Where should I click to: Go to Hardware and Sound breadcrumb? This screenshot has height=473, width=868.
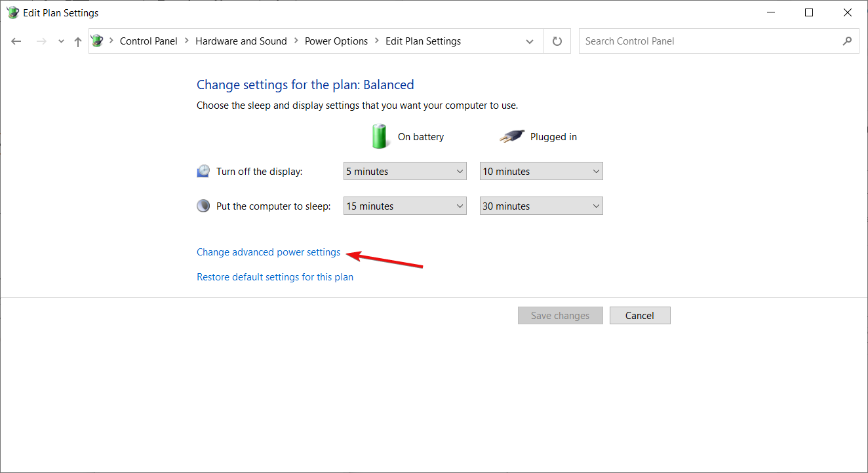(241, 41)
